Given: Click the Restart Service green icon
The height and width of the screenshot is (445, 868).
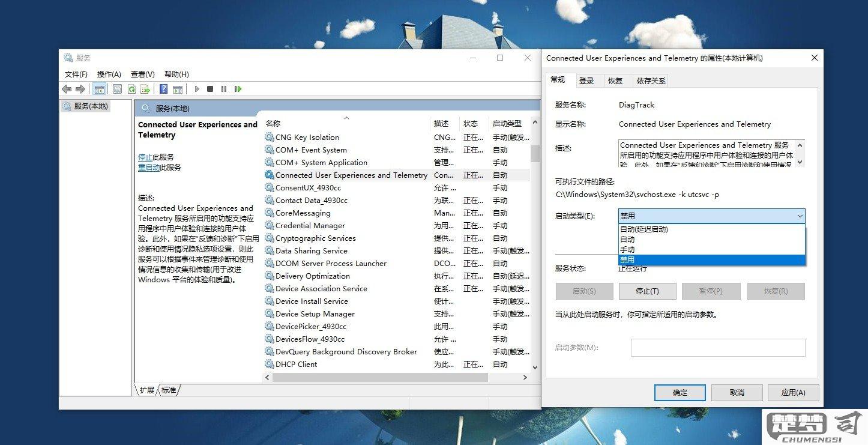Looking at the screenshot, I should [x=238, y=89].
